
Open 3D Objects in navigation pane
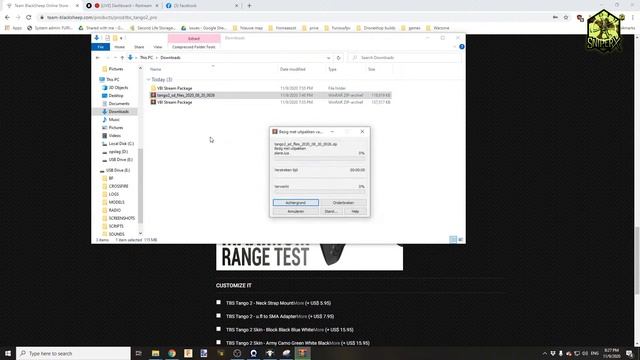point(118,88)
